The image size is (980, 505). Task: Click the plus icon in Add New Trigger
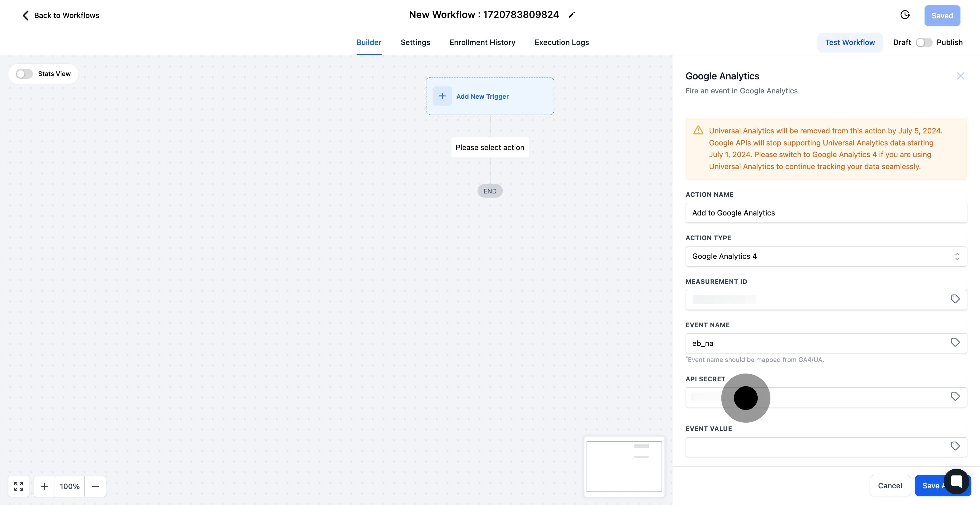click(x=442, y=96)
